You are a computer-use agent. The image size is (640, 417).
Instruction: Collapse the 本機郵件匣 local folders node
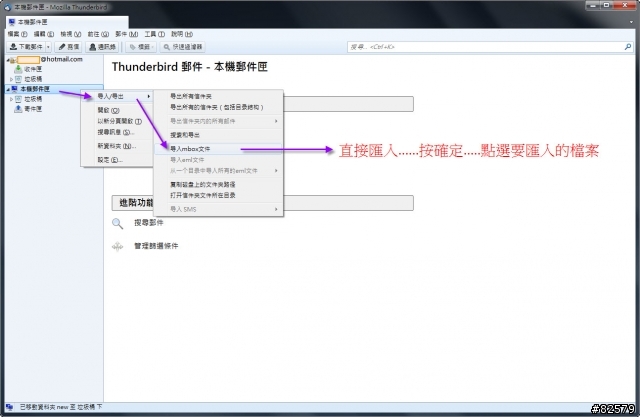[x=8, y=89]
